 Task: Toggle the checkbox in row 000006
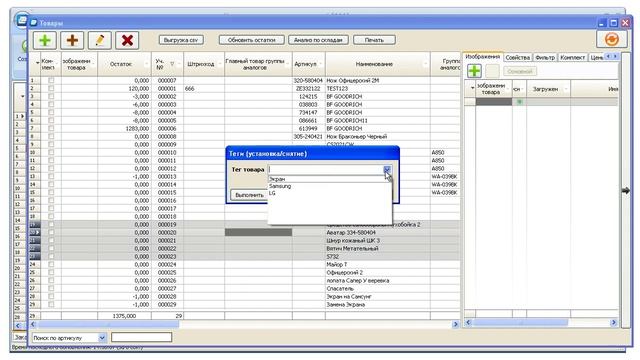51,128
